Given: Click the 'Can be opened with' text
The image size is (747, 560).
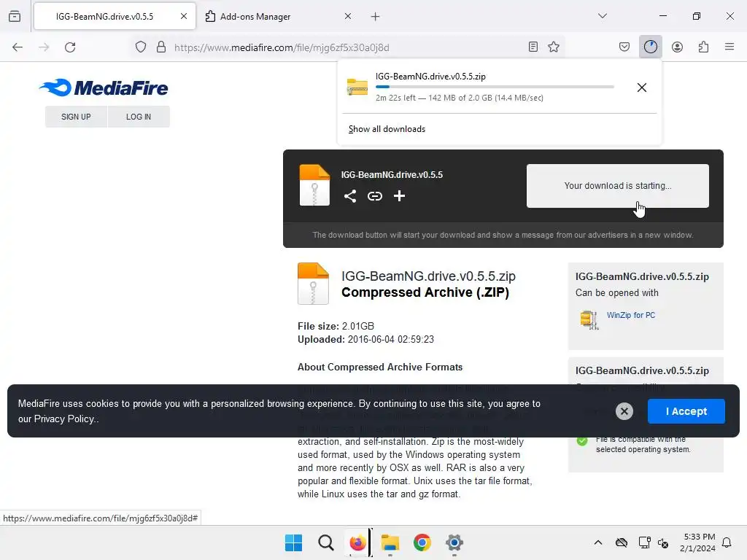Looking at the screenshot, I should (x=617, y=293).
